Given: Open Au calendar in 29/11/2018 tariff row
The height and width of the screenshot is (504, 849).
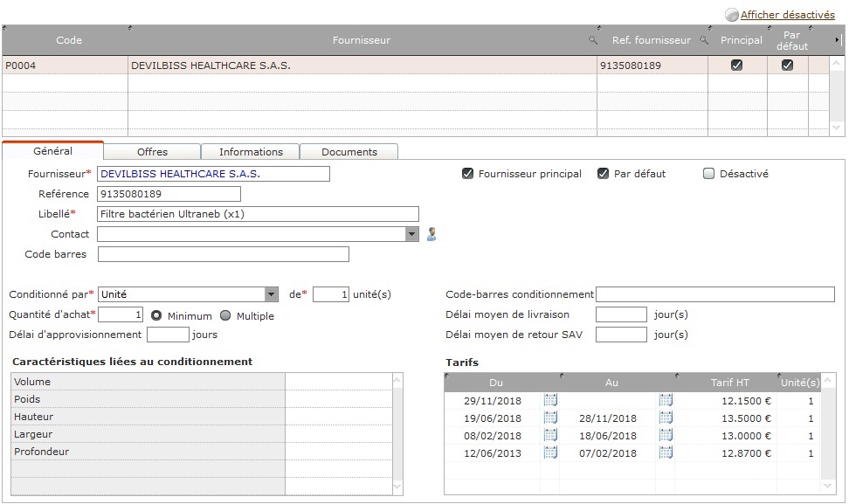Looking at the screenshot, I should coord(666,400).
